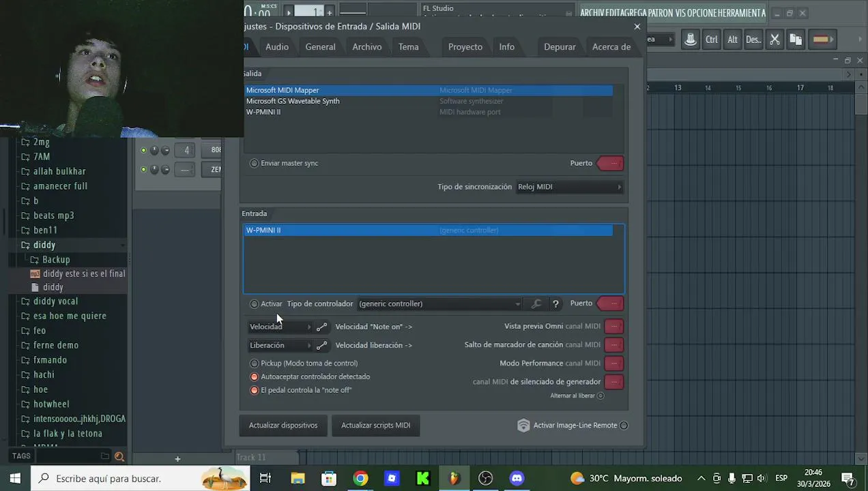Open the Liberación dropdown
The width and height of the screenshot is (868, 491).
point(280,346)
